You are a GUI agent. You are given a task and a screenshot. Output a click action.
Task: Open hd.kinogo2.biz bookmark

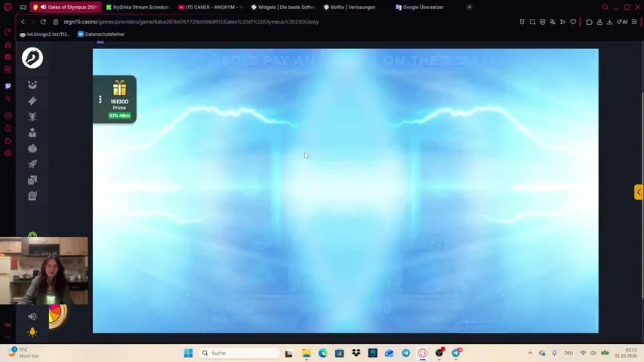45,35
